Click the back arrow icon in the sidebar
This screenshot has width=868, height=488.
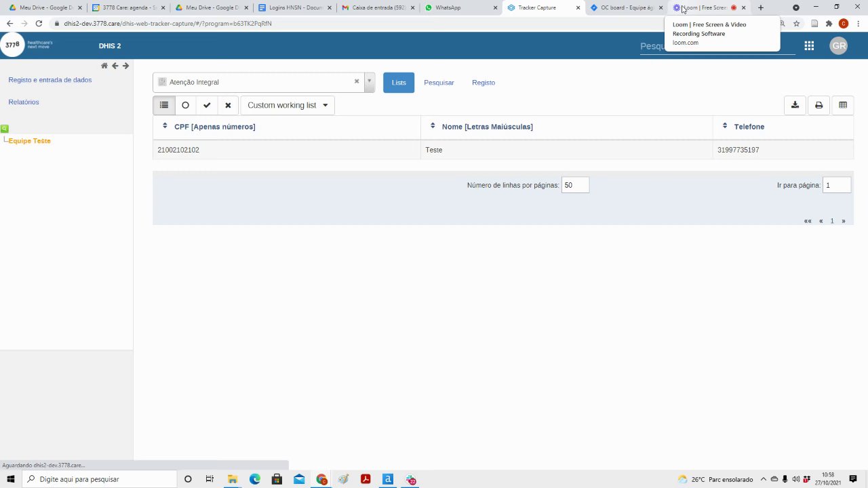[115, 66]
